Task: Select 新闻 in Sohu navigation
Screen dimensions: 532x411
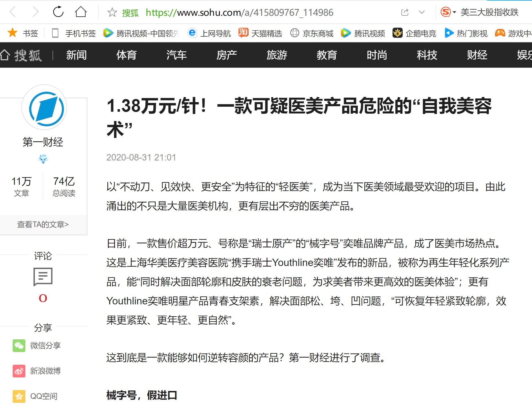Action: [76, 55]
